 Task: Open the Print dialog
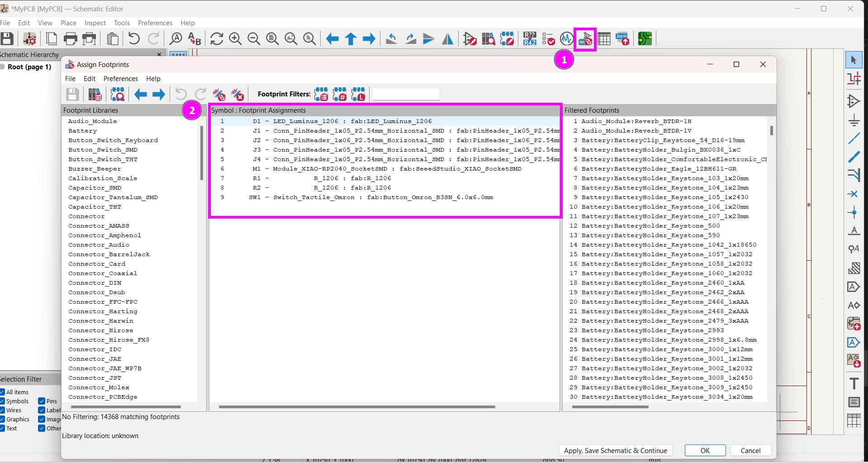71,39
